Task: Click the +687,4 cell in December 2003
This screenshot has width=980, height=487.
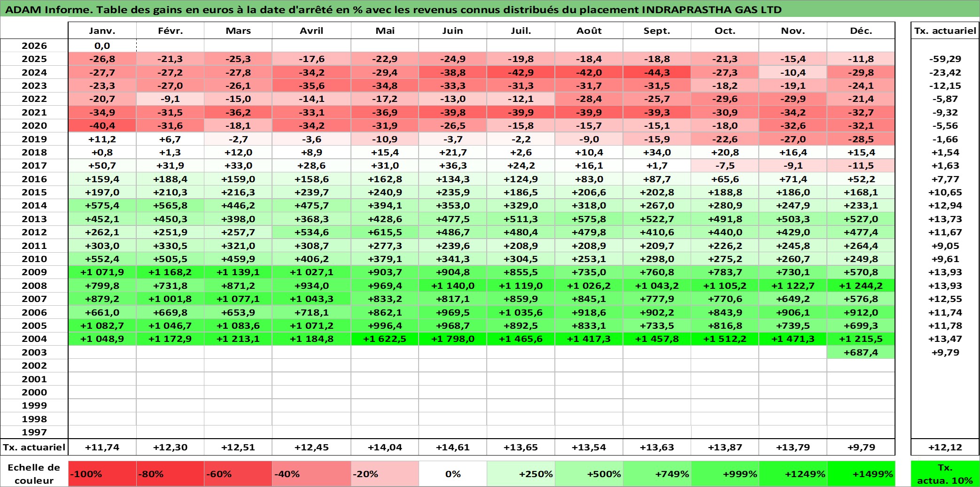Action: click(861, 352)
